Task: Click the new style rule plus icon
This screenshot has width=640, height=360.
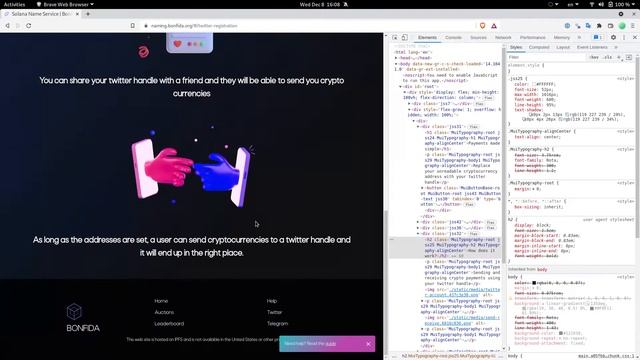Action: click(x=619, y=58)
